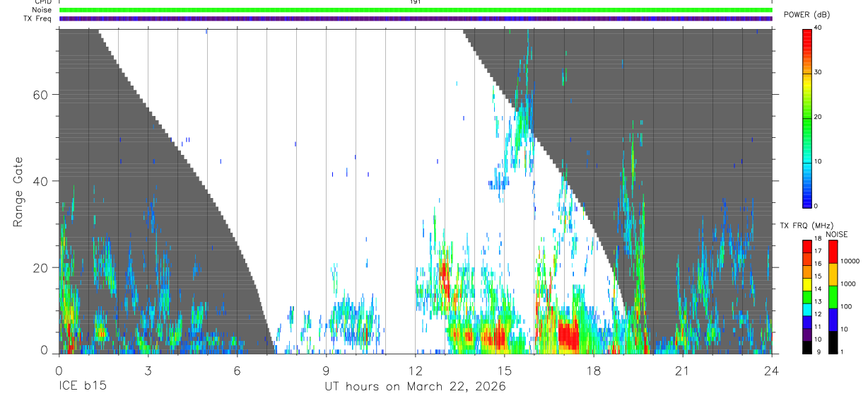
Task: Click the green Noise bar above the plot
Action: point(416,10)
